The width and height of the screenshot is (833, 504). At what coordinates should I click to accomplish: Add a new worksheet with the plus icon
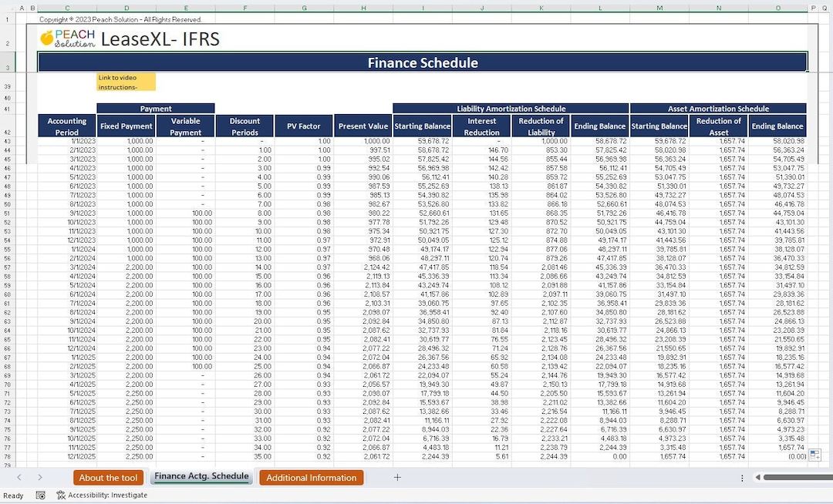[397, 478]
